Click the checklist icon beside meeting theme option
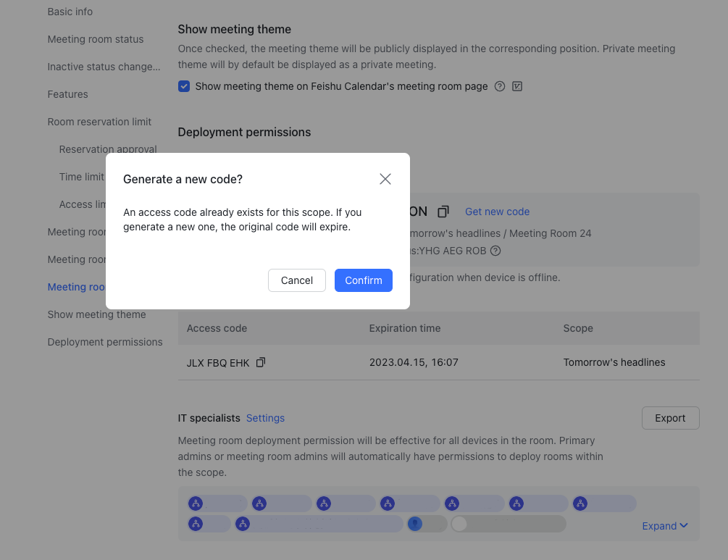 (517, 86)
